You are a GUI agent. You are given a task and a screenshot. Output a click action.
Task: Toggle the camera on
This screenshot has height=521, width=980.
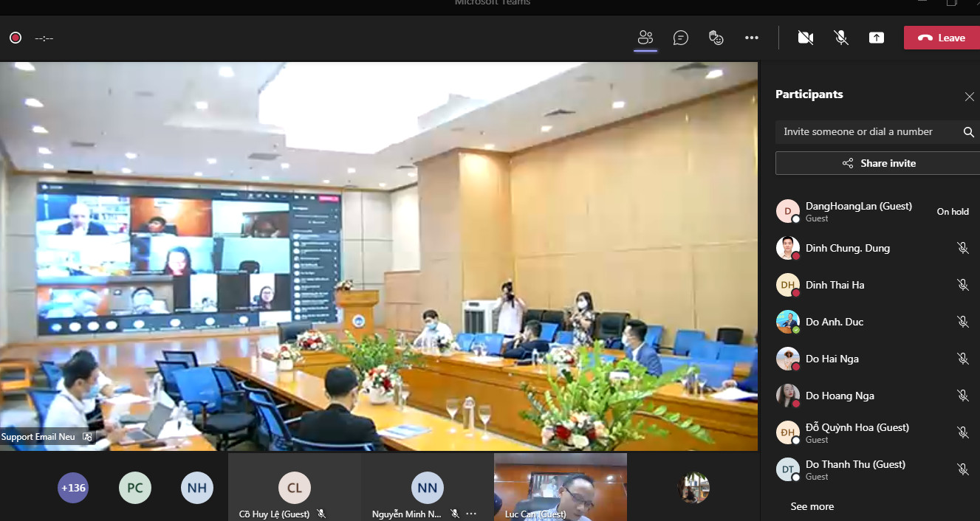point(806,38)
